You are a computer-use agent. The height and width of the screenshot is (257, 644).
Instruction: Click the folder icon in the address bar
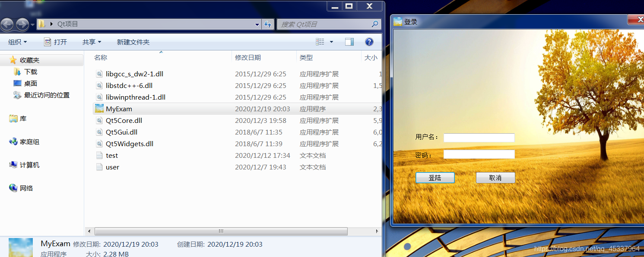[x=42, y=24]
